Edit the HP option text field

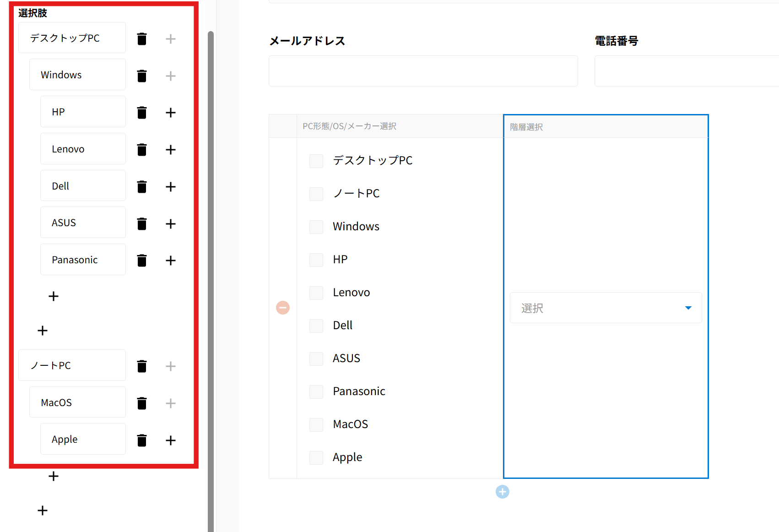83,112
